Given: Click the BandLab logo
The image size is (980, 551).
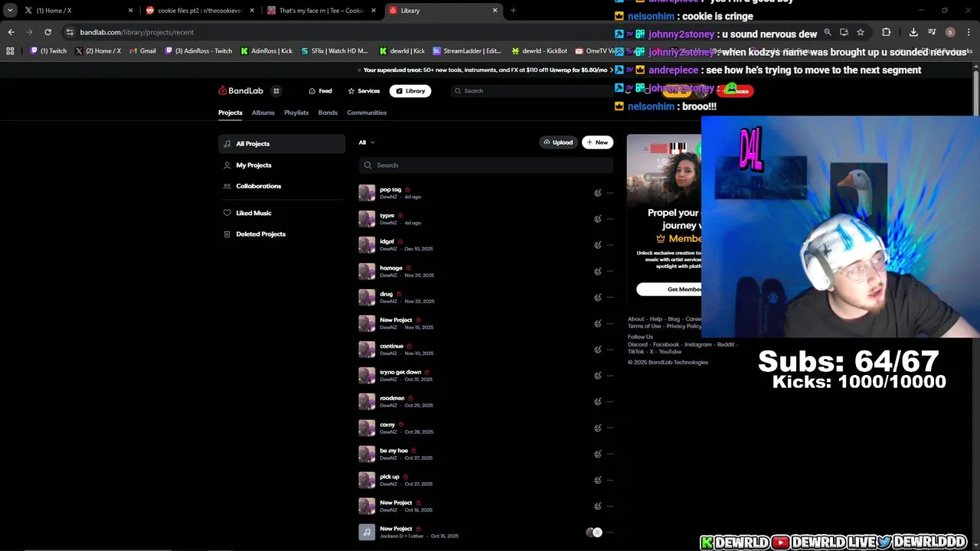Looking at the screenshot, I should (x=240, y=91).
